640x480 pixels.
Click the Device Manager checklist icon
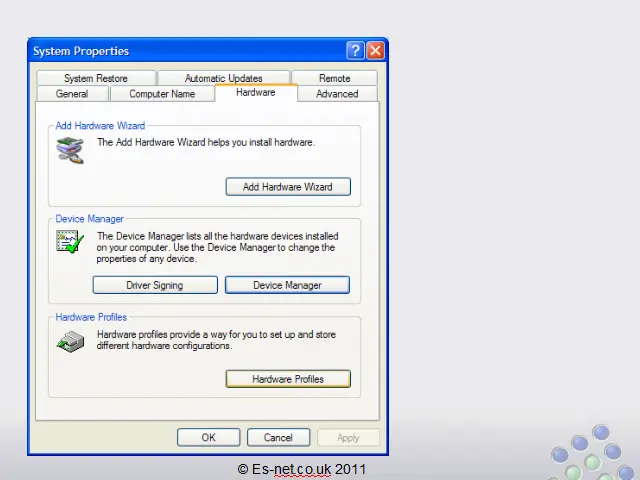[70, 242]
